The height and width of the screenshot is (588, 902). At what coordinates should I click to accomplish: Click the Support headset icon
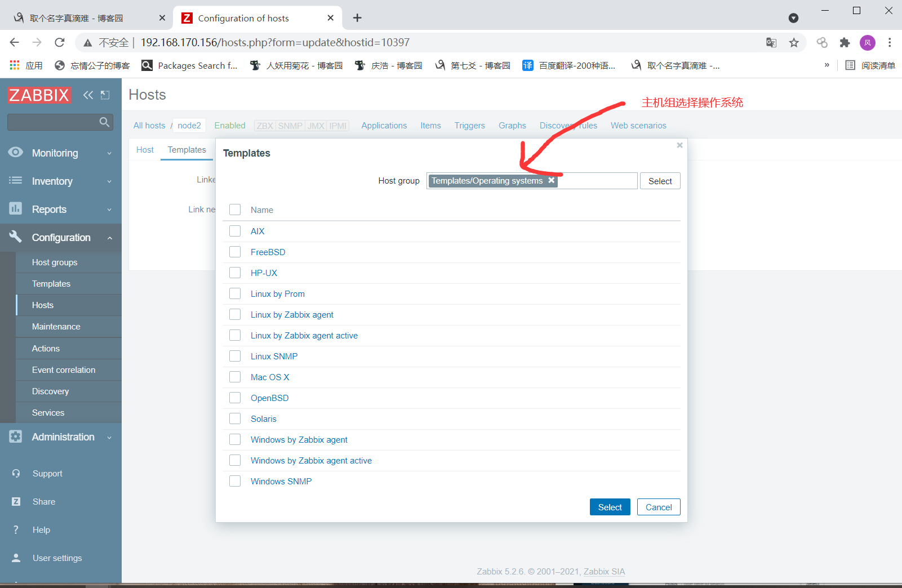pyautogui.click(x=16, y=474)
